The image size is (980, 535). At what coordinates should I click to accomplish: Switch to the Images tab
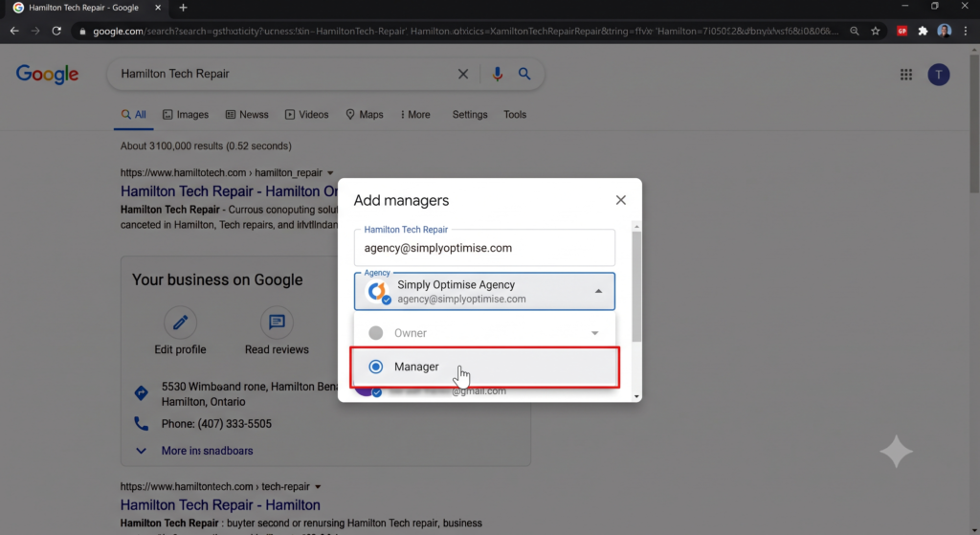coord(186,115)
